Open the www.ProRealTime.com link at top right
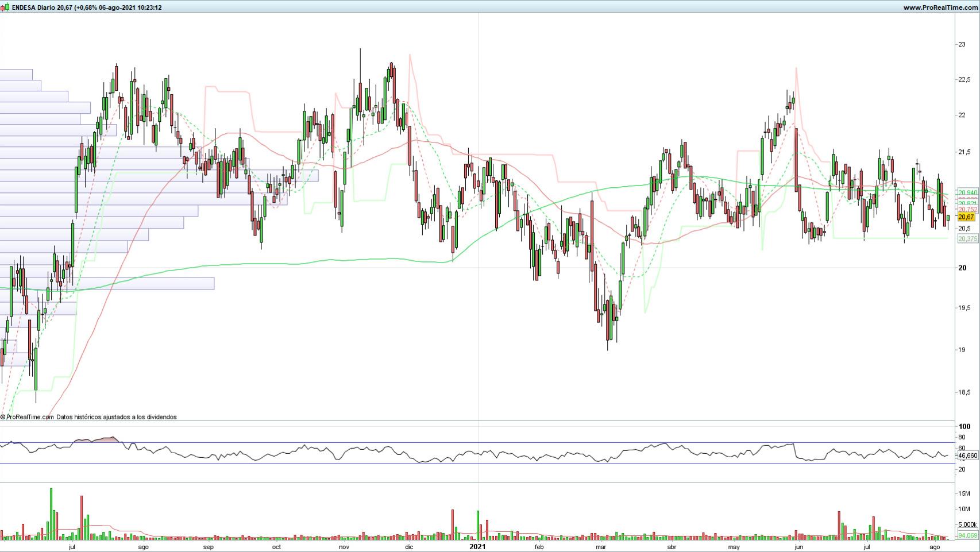980x552 pixels. (939, 7)
